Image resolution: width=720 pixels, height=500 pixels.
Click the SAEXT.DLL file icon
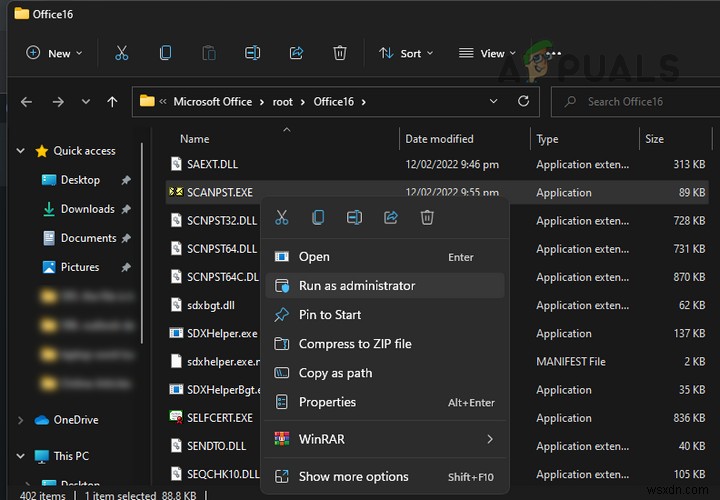coord(176,164)
